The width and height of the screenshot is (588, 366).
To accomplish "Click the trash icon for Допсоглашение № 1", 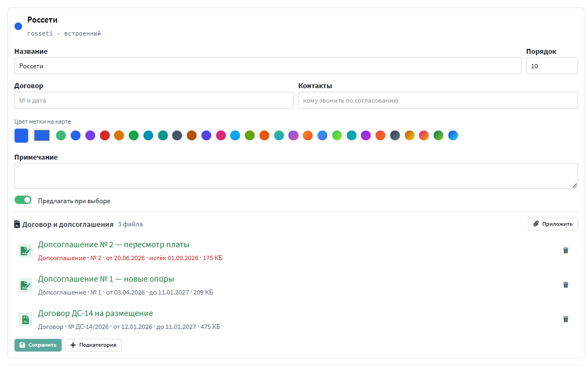I will pyautogui.click(x=565, y=285).
